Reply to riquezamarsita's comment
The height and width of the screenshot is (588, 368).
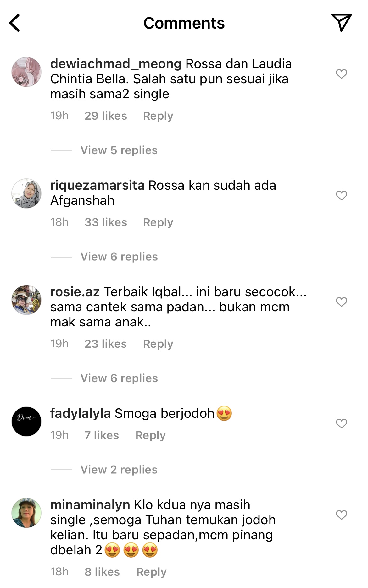(x=158, y=222)
